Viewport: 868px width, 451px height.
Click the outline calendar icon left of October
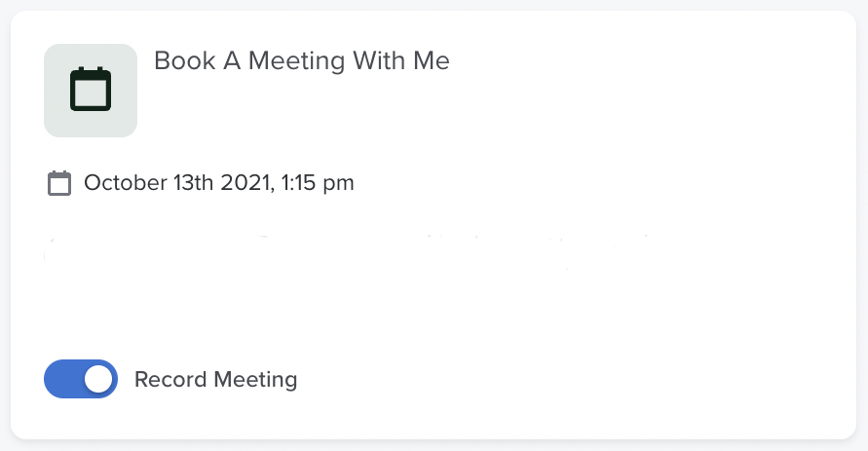tap(59, 183)
